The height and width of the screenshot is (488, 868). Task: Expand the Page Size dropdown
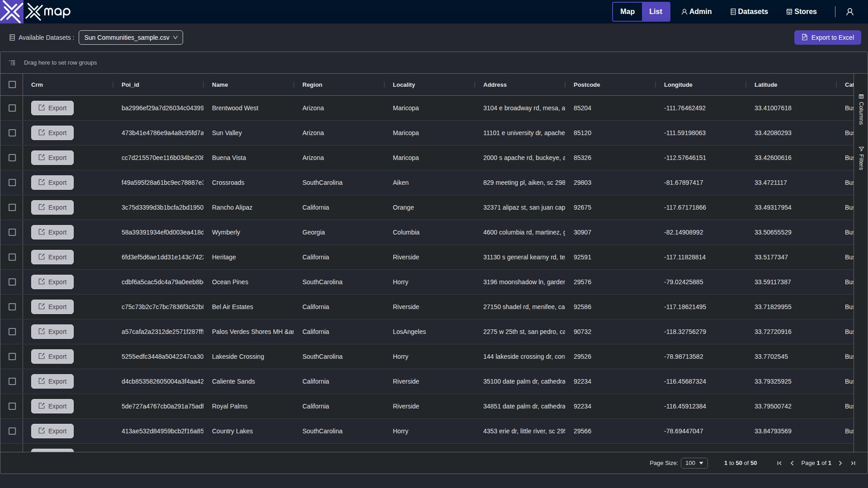point(694,463)
